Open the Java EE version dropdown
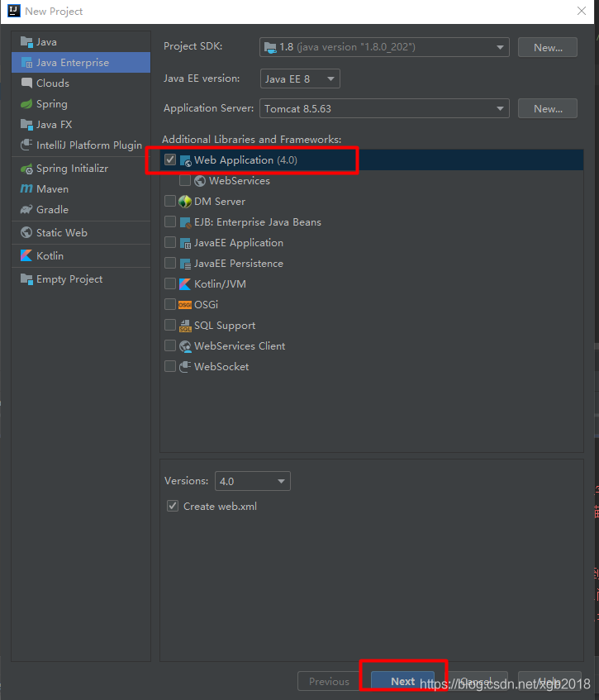 tap(300, 79)
